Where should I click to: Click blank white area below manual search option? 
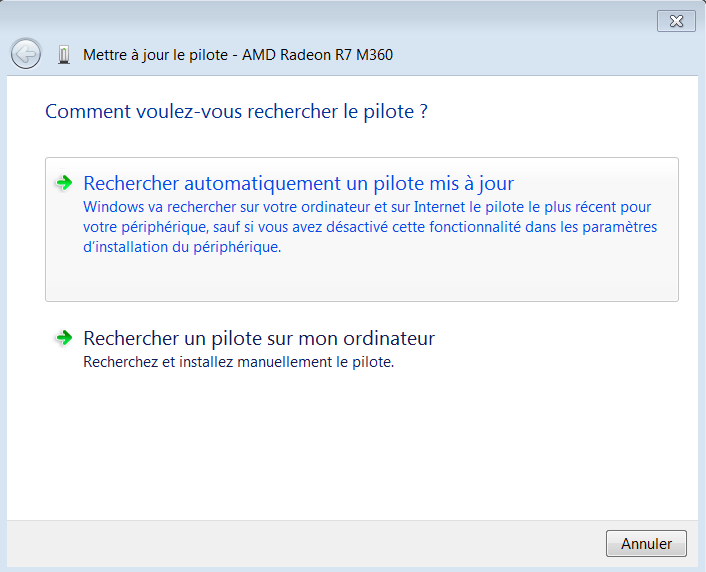pyautogui.click(x=353, y=446)
